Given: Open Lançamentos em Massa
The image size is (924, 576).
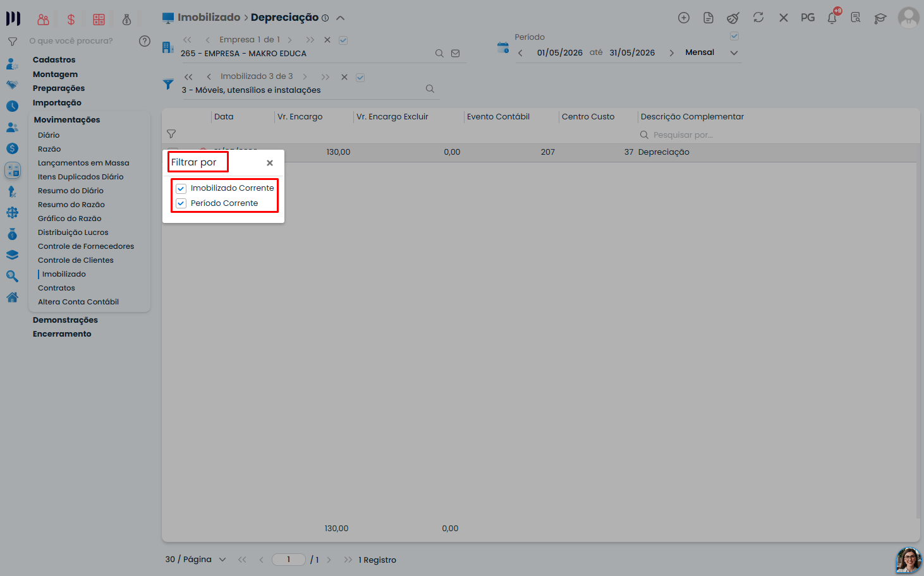Looking at the screenshot, I should [83, 163].
